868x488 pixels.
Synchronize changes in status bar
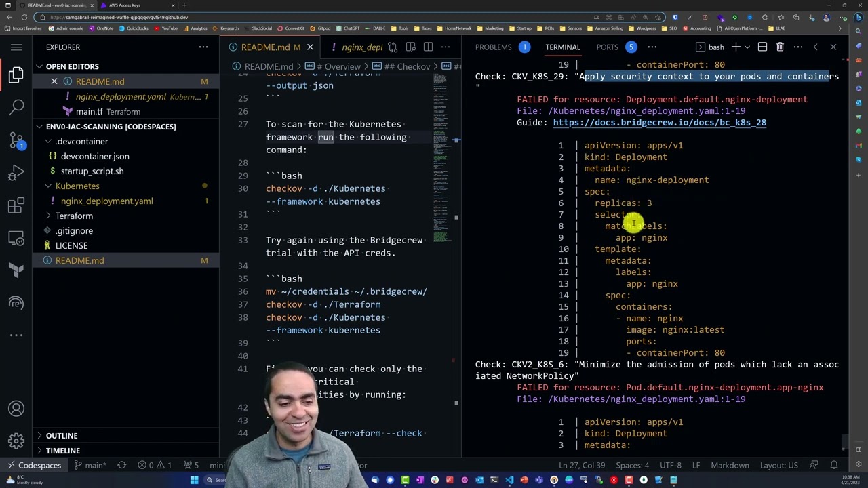point(122,465)
